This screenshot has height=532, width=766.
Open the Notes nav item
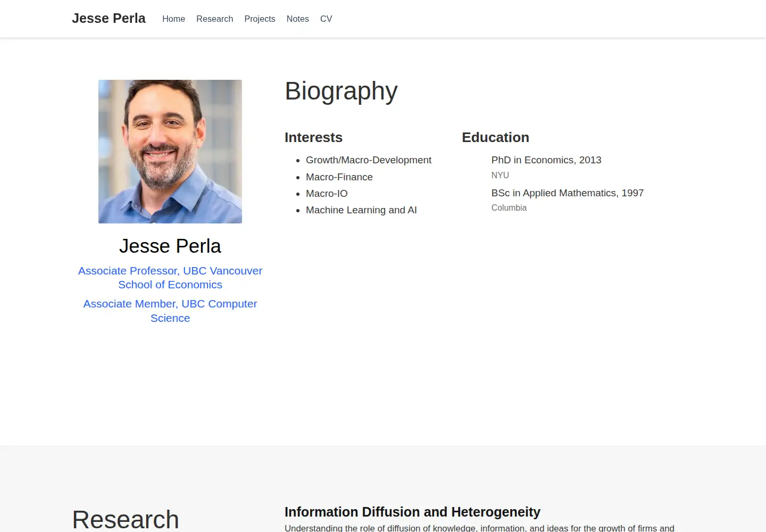297,19
